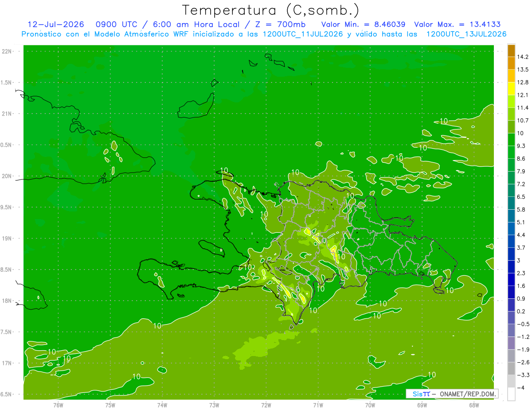Click the "19N" latitude axis label
532x411 pixels.
[7, 239]
